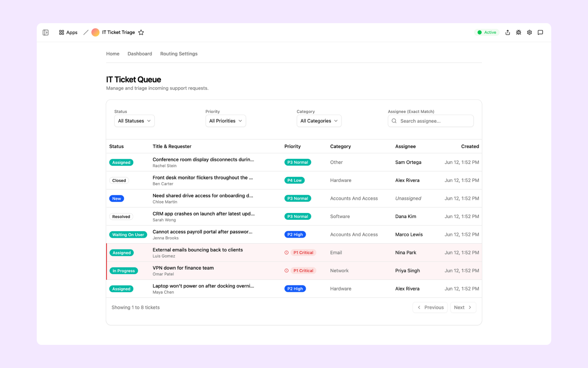Open the Laptop won't power on ticket

(x=203, y=286)
